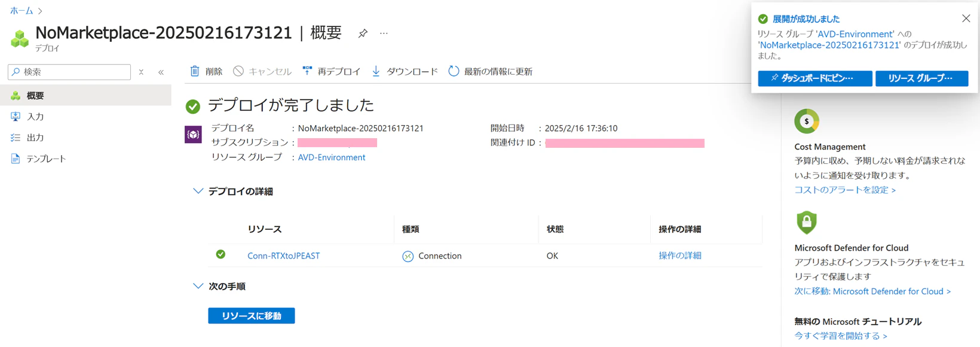Click the ホーム breadcrumb link

[22, 11]
